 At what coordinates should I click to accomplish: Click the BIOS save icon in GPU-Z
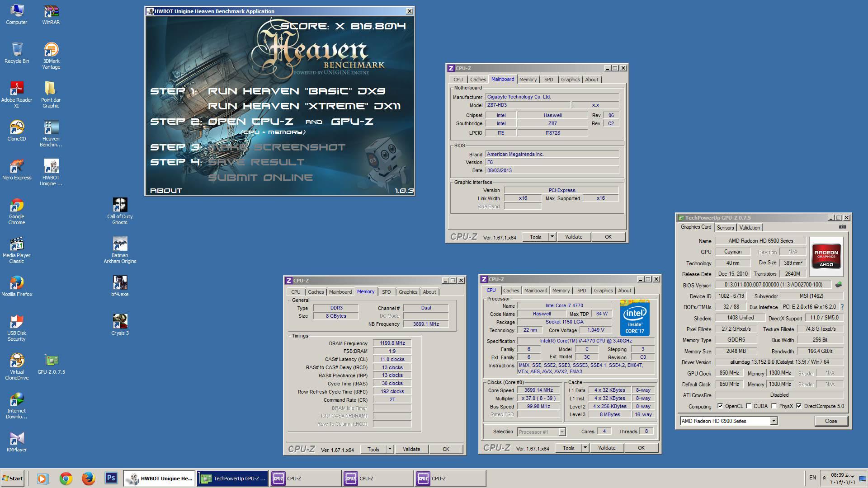[x=839, y=285]
